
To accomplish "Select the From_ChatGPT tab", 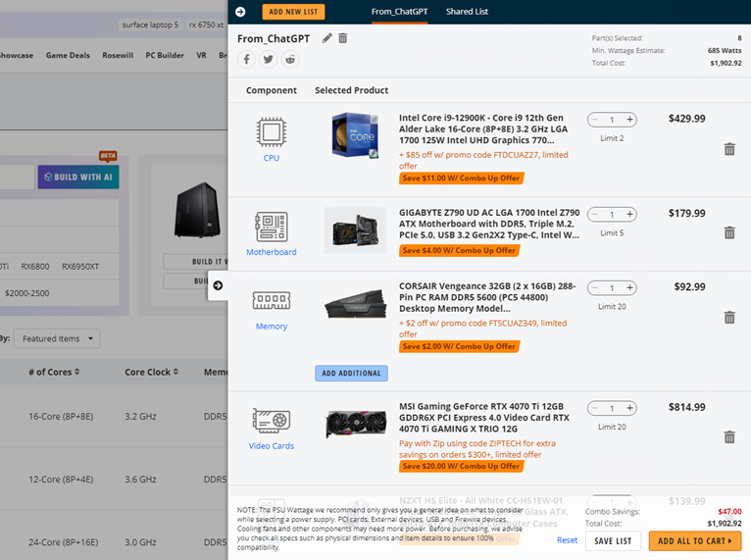I will click(x=398, y=12).
